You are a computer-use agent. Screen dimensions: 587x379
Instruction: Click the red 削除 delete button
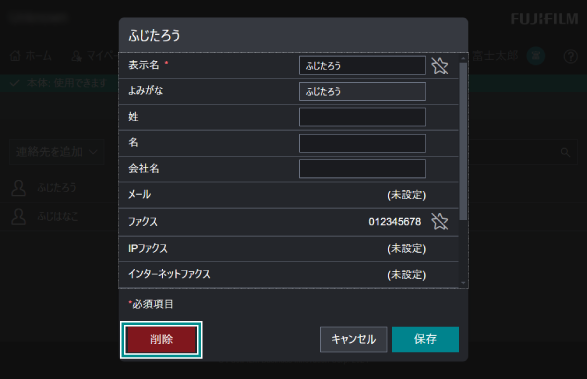(x=161, y=339)
